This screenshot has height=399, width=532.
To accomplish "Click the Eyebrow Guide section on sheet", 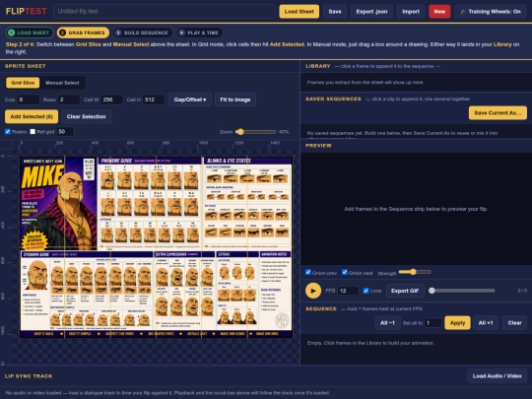I will [x=87, y=291].
